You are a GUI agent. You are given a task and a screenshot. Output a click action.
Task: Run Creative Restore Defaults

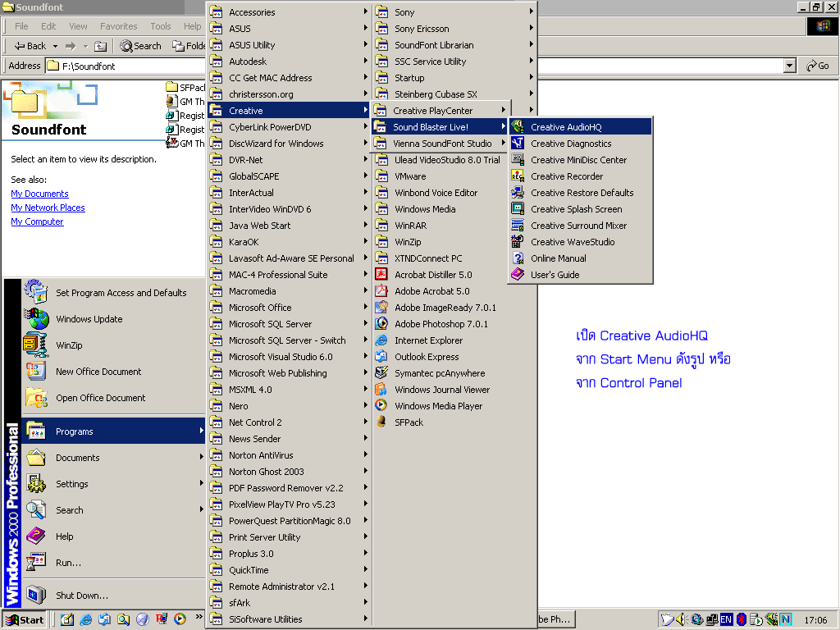click(580, 193)
